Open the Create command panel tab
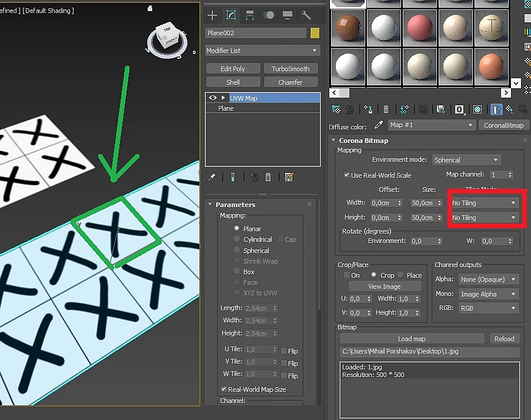 (x=212, y=15)
